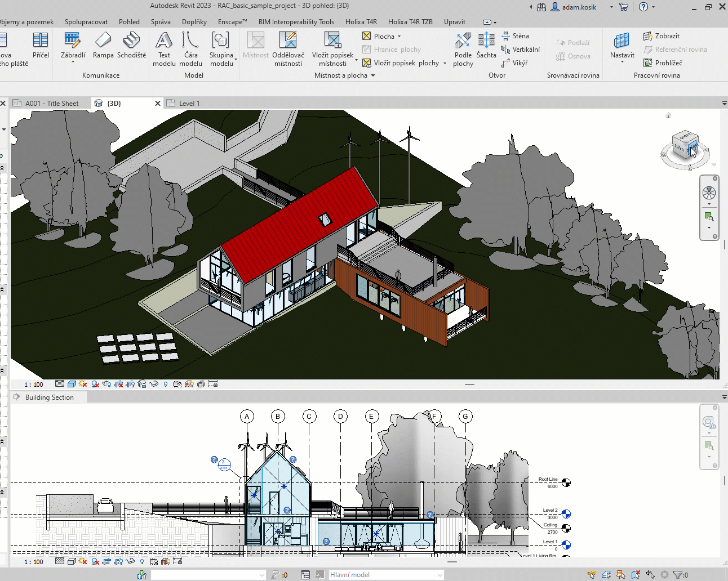
Task: Click the Prohlížeč work plane button
Action: pyautogui.click(x=663, y=63)
